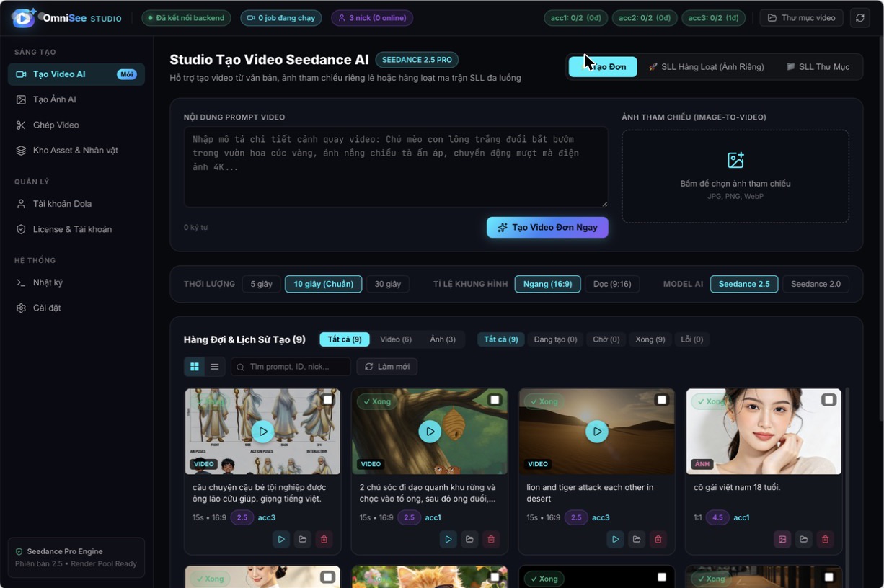Click small play icon under lion and tiger card
The height and width of the screenshot is (588, 884).
pos(615,539)
